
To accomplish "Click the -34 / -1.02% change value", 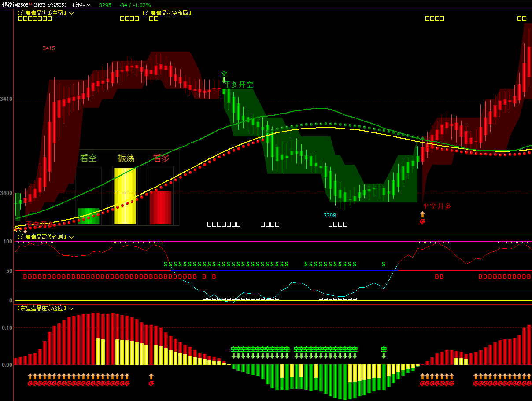I will coord(135,5).
